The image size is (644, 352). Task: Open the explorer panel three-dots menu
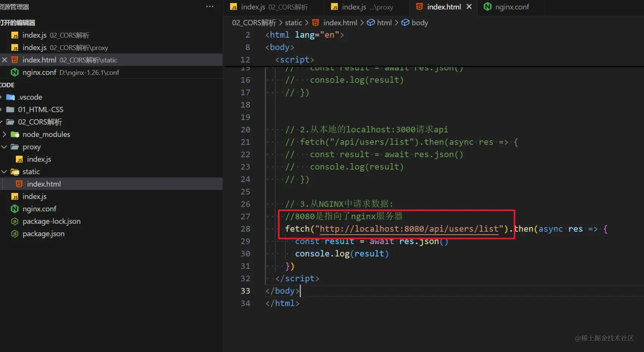210,7
